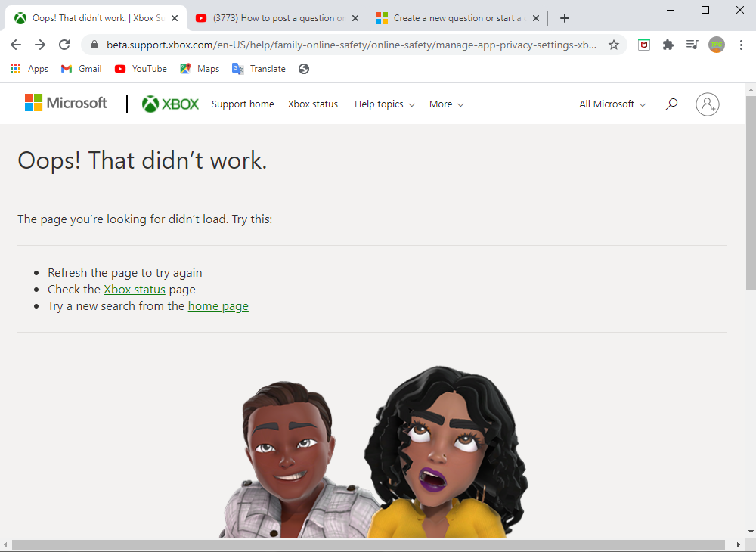Open the Gmail bookmark

(x=81, y=69)
